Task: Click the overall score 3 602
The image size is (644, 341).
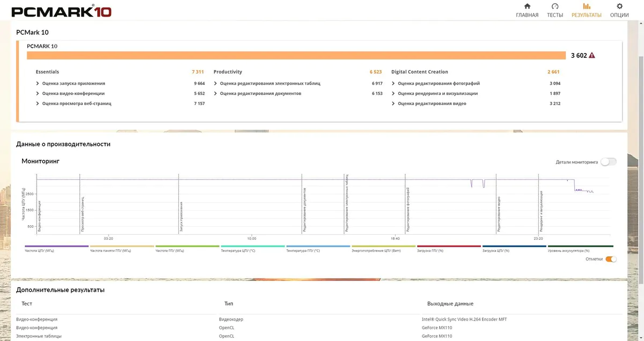Action: 579,55
